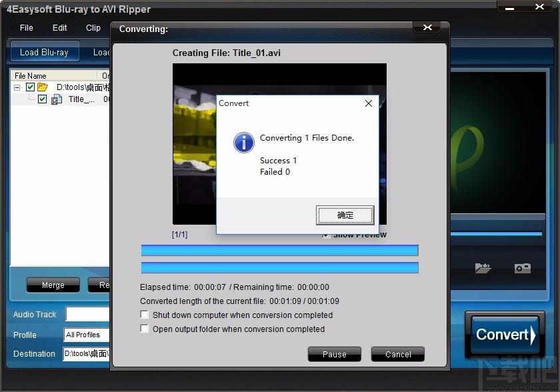
Task: Enable shut down computer when conversion completed
Action: point(144,315)
